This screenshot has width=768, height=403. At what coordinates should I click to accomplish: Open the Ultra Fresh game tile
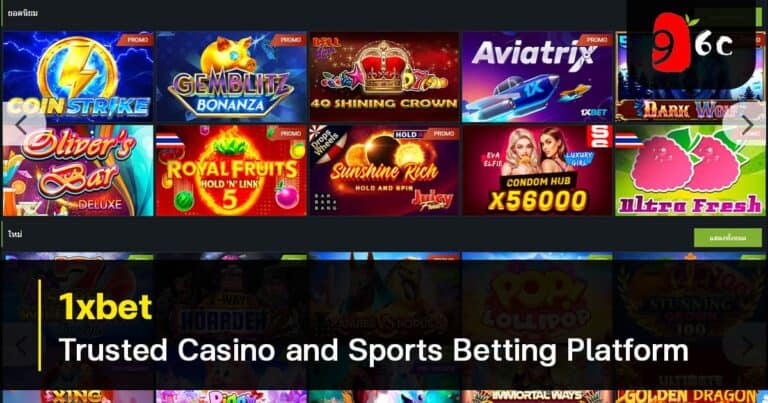pyautogui.click(x=690, y=170)
